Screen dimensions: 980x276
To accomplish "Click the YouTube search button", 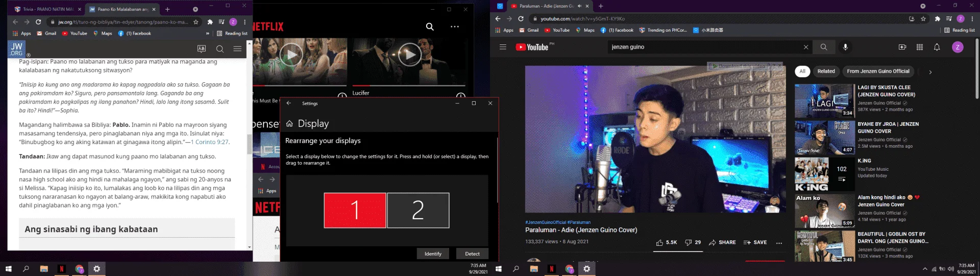I will point(823,47).
